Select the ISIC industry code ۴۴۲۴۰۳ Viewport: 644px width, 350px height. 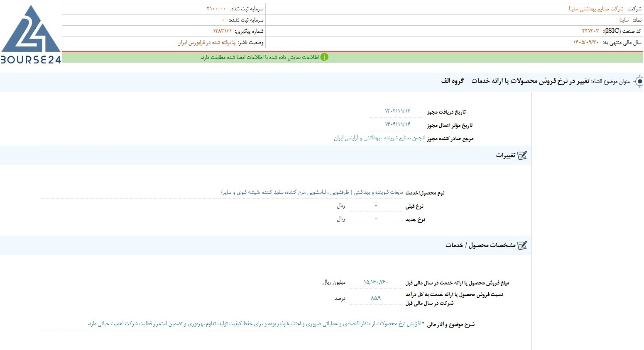click(590, 31)
